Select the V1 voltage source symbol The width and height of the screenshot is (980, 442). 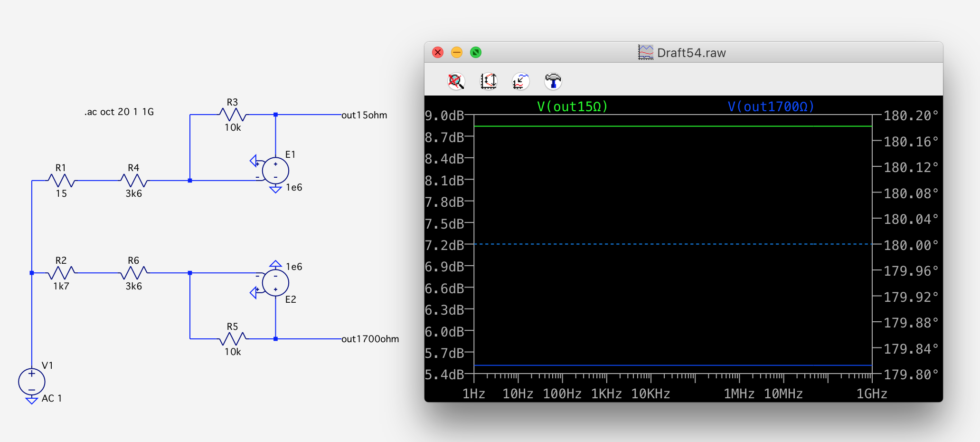pyautogui.click(x=32, y=381)
